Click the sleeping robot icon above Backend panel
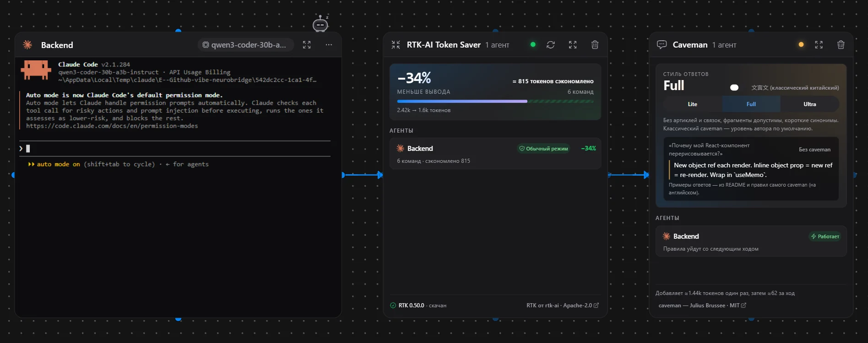Screen dimensions: 868x343 click(x=320, y=24)
